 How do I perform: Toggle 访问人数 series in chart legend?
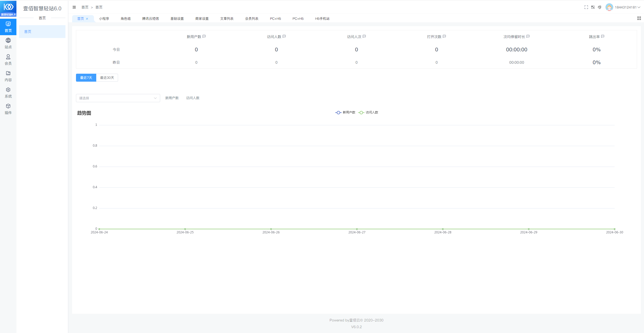coord(368,112)
